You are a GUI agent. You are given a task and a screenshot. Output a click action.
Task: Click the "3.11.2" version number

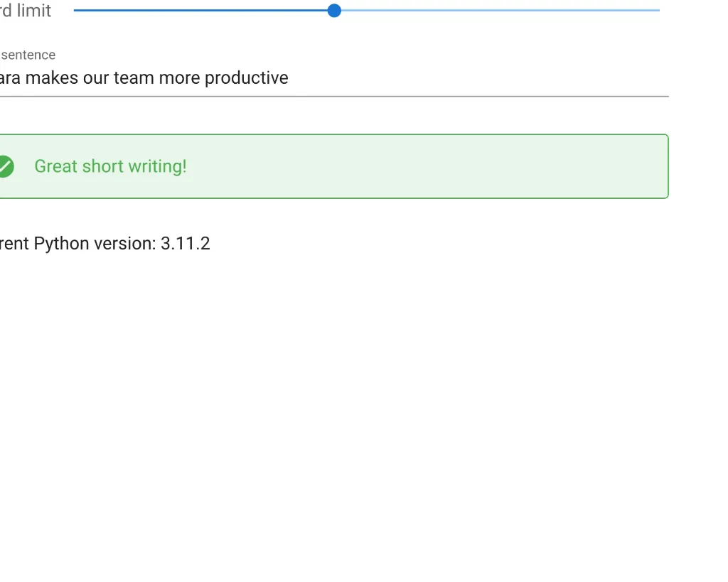click(185, 244)
